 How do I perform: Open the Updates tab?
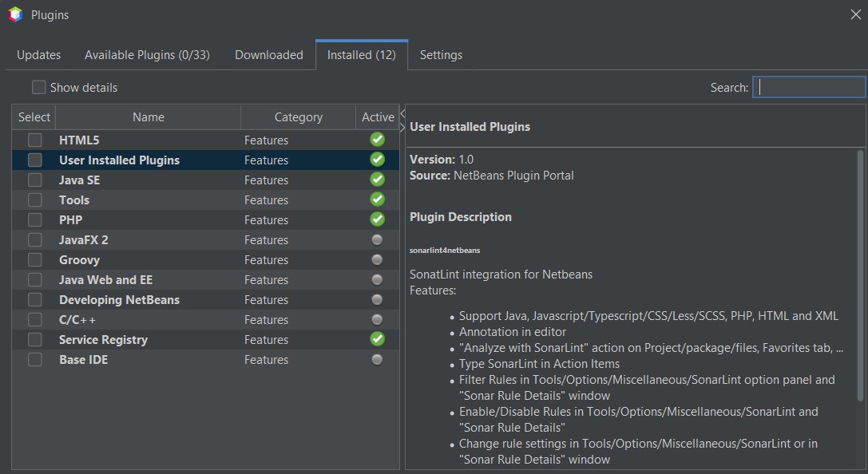(x=38, y=55)
